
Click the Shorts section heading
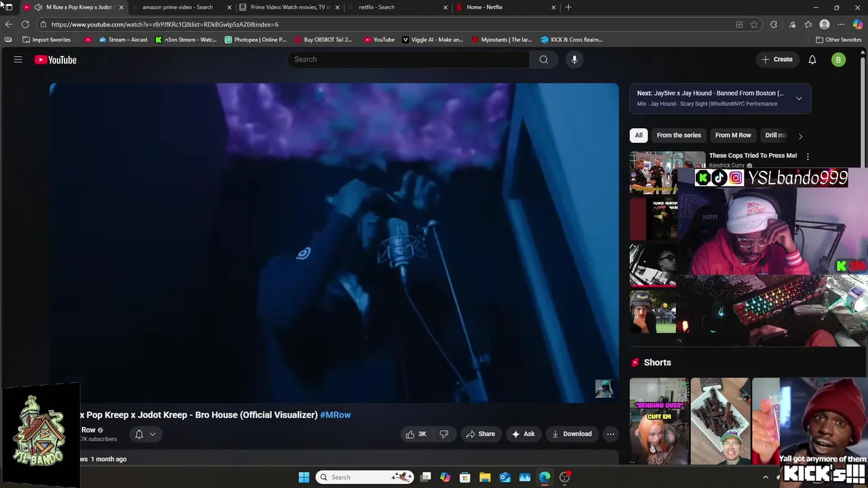click(x=657, y=363)
